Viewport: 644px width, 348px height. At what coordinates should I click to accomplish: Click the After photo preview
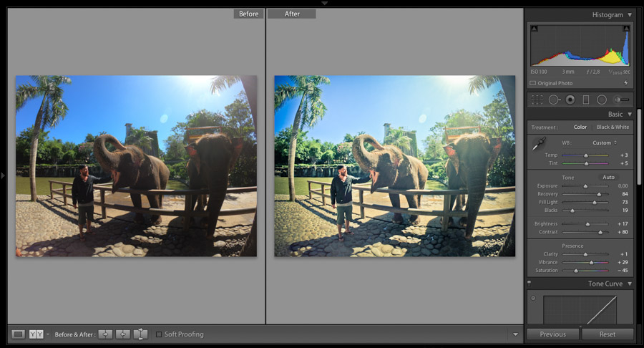pos(395,166)
